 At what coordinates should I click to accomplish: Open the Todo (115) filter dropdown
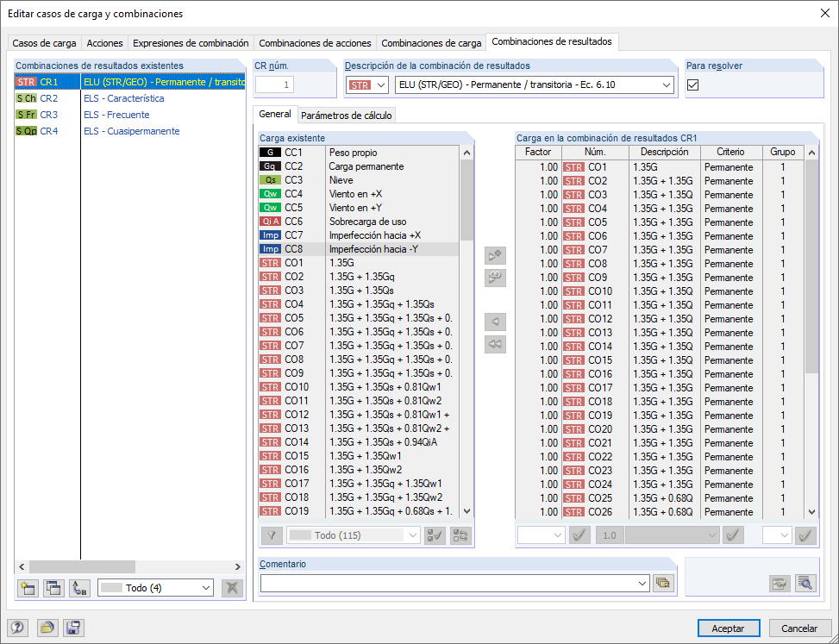(354, 535)
